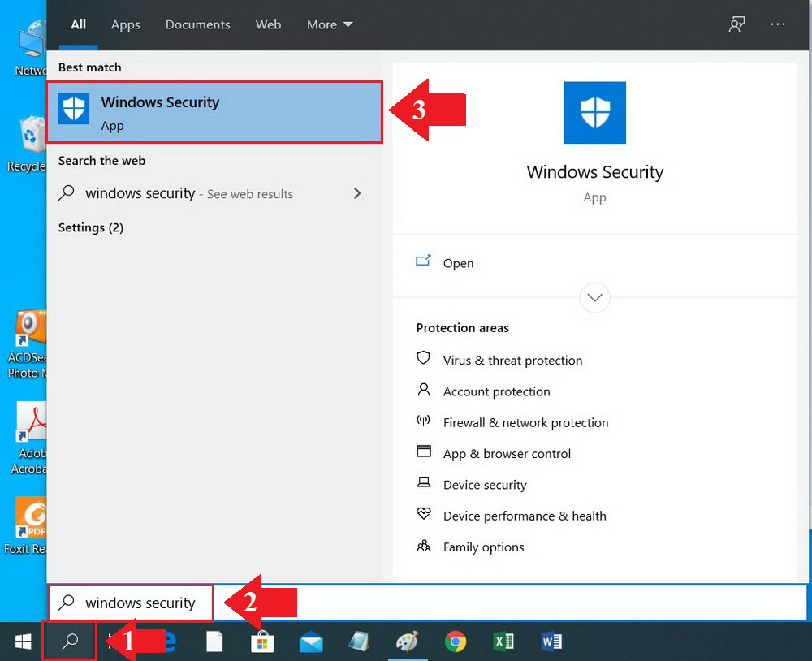Expand the Settings (2) results group
812x661 pixels.
(x=91, y=227)
